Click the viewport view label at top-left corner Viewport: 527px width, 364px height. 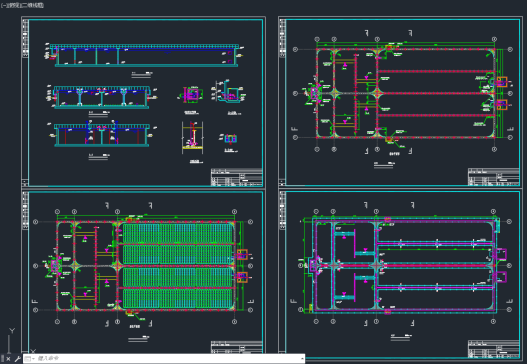coord(22,5)
